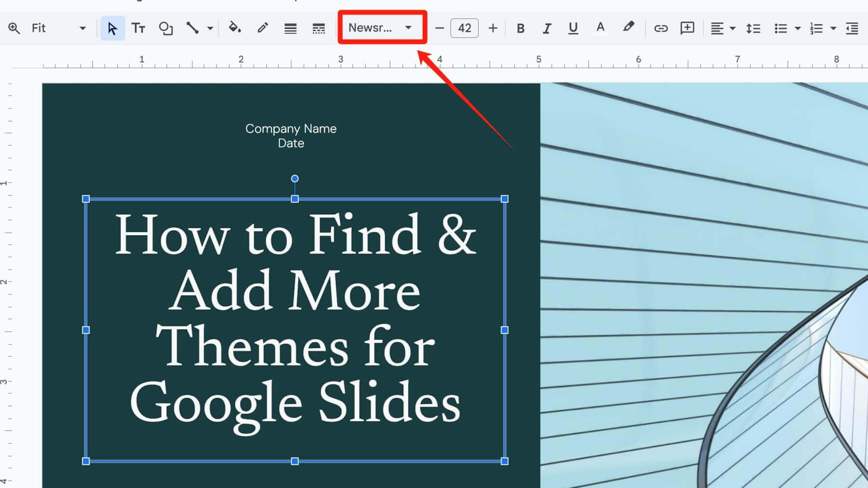Expand the bulleted list options arrow
868x488 pixels.
tap(798, 28)
